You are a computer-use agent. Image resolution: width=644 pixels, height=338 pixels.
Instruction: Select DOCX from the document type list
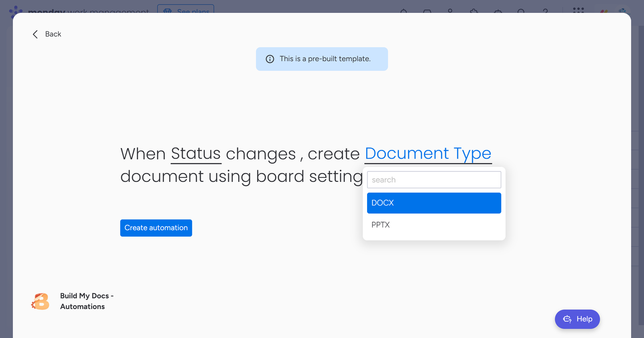click(x=434, y=203)
